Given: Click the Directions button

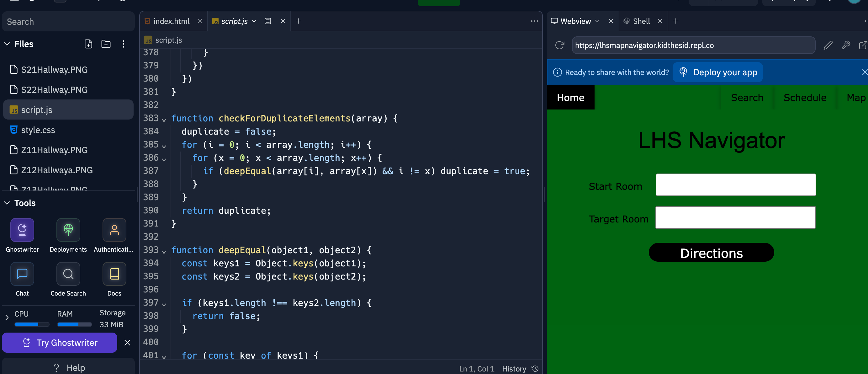Looking at the screenshot, I should pos(711,253).
